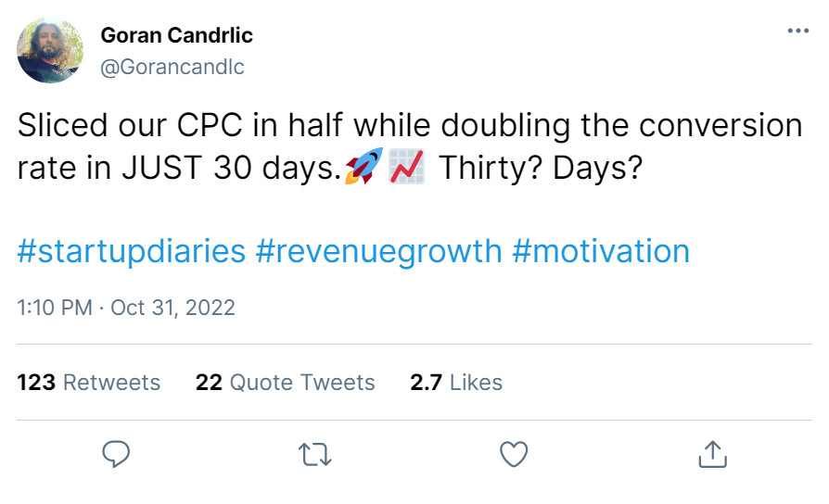The image size is (829, 504).
Task: Click the Oct 31, 2022 date
Action: pyautogui.click(x=172, y=308)
